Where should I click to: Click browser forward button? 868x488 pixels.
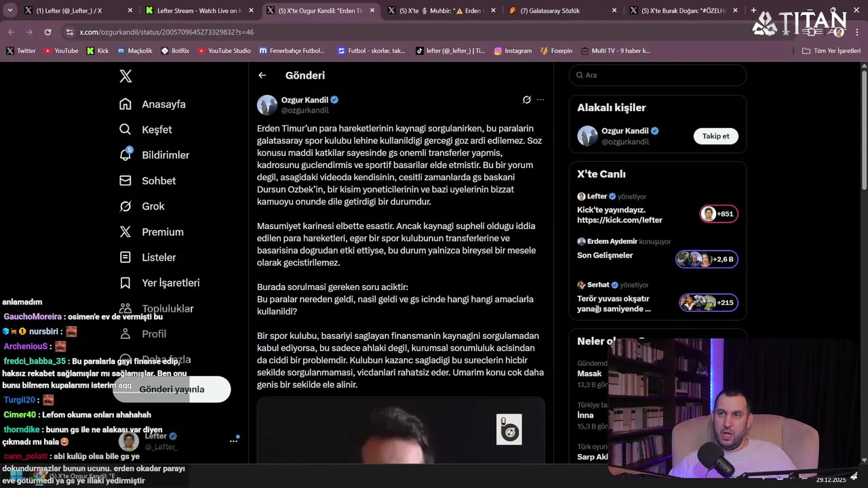[x=29, y=32]
